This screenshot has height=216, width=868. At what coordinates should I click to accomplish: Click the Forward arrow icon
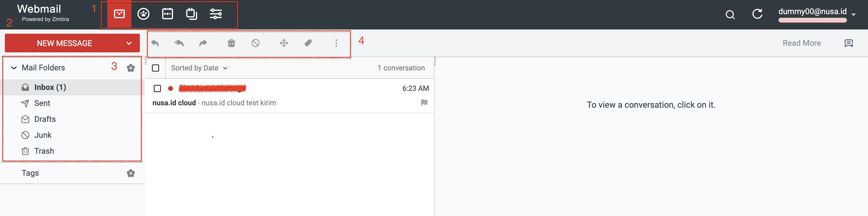click(203, 43)
